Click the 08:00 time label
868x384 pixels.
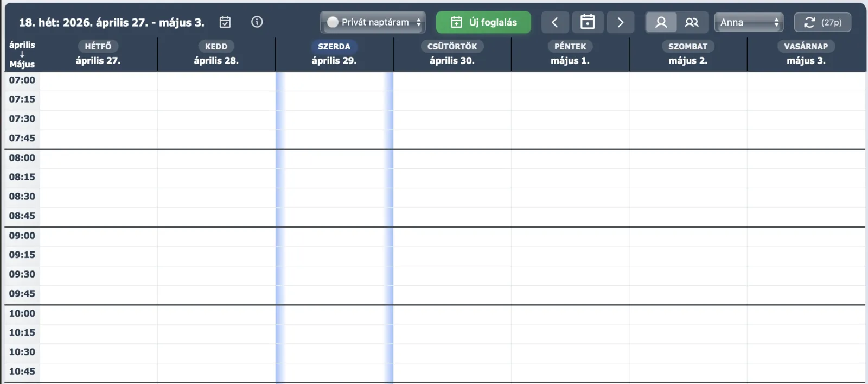pyautogui.click(x=22, y=158)
